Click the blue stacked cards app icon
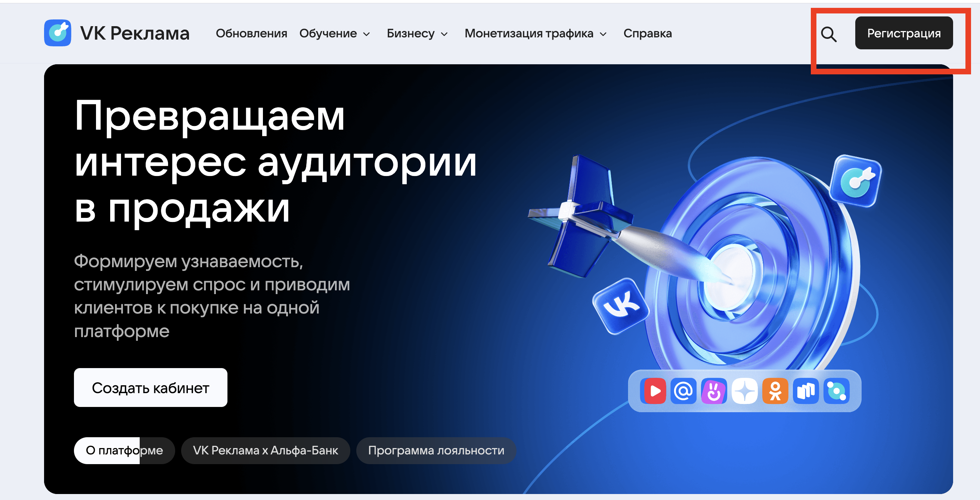980x500 pixels. [806, 391]
